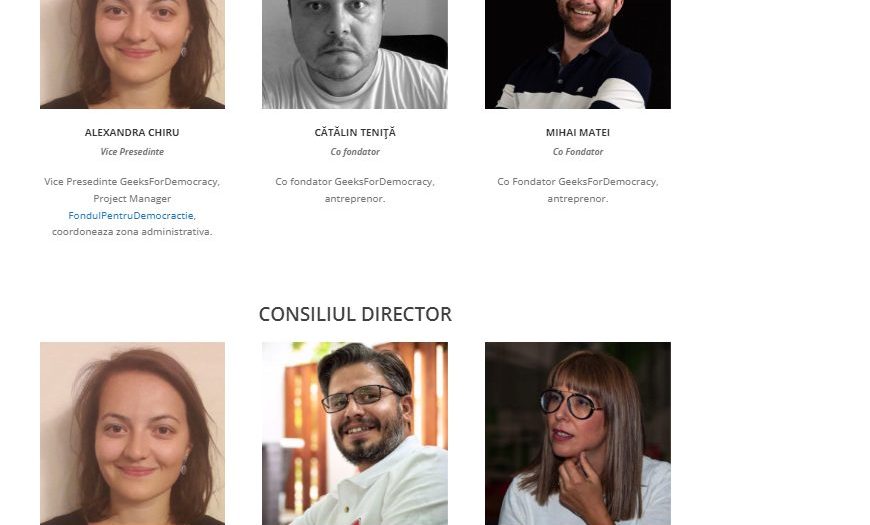This screenshot has width=870, height=525.
Task: Click Cătălin Teniță's bio description text
Action: 355,190
